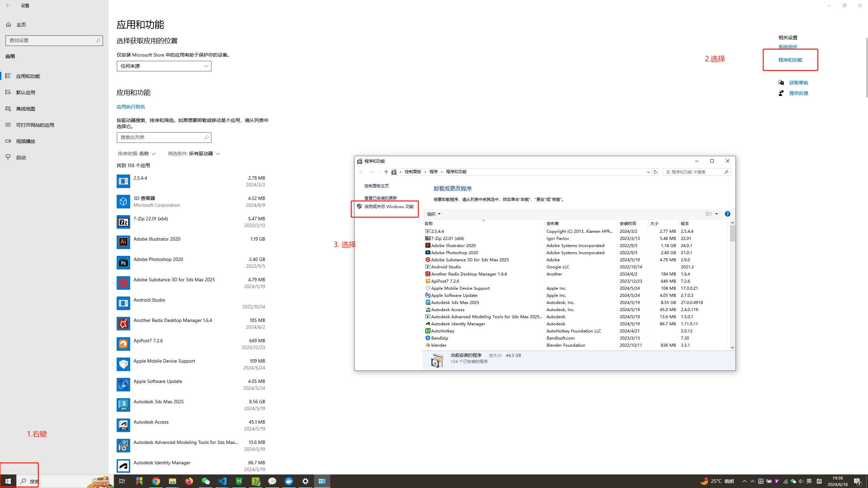The width and height of the screenshot is (868, 488).
Task: Click the 7-Zip 22.01 app icon
Action: pos(123,222)
